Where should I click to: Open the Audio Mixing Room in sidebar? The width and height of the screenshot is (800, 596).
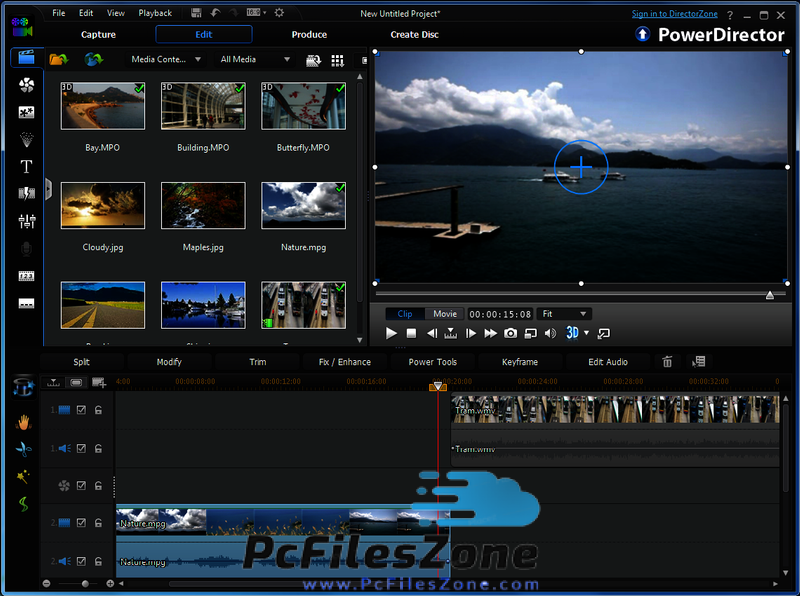coord(26,221)
